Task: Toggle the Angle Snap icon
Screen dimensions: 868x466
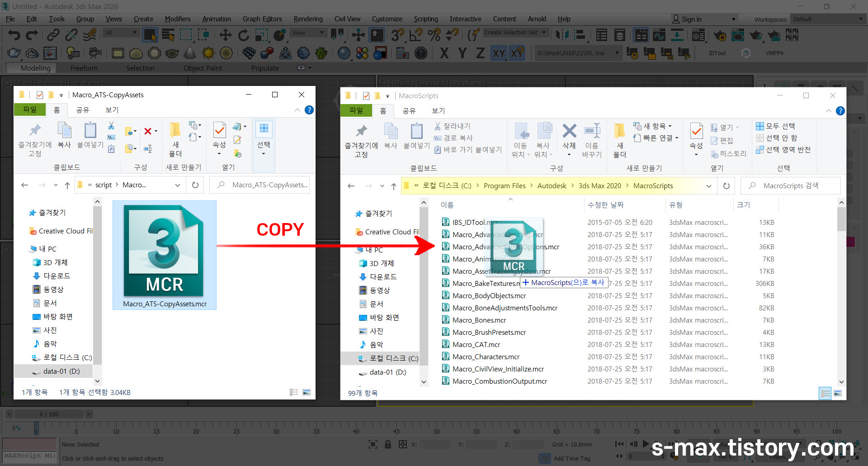Action: click(416, 35)
